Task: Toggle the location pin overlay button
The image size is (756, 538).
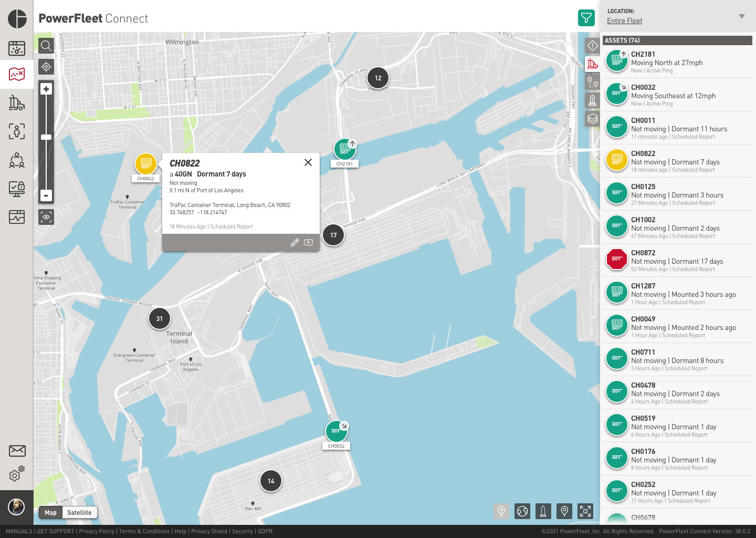Action: pos(564,511)
